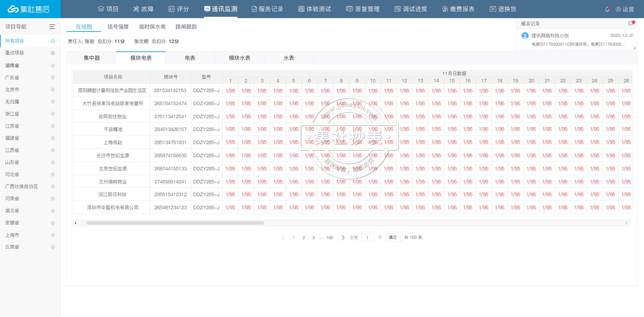Click the horizontal scrollbar thumb under the table
Image resolution: width=644 pixels, height=317 pixels.
click(x=175, y=223)
